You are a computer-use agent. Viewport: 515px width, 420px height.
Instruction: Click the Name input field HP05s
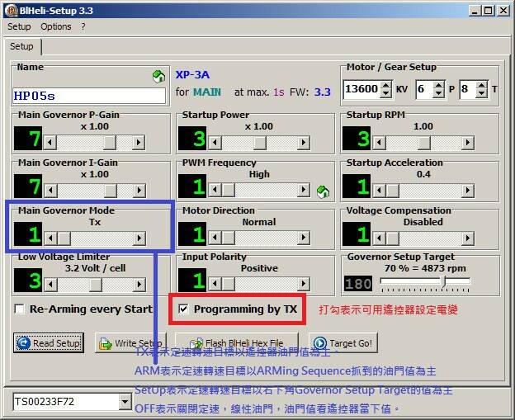[x=89, y=96]
